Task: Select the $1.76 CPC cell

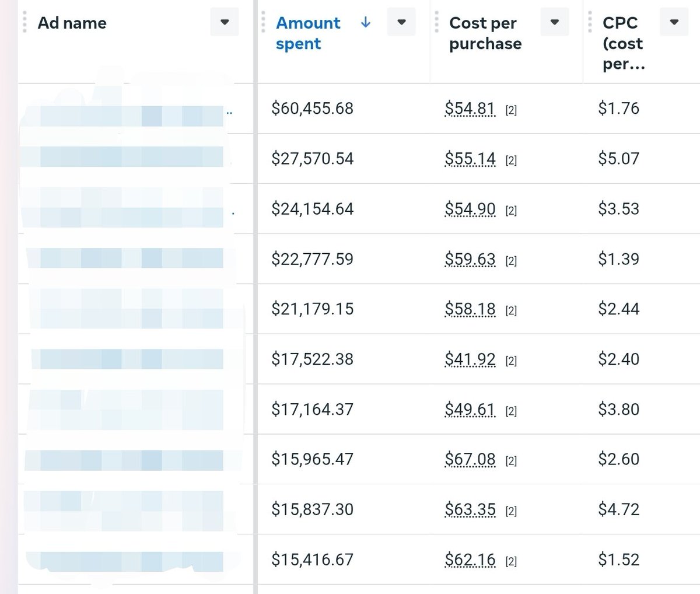Action: pyautogui.click(x=618, y=109)
